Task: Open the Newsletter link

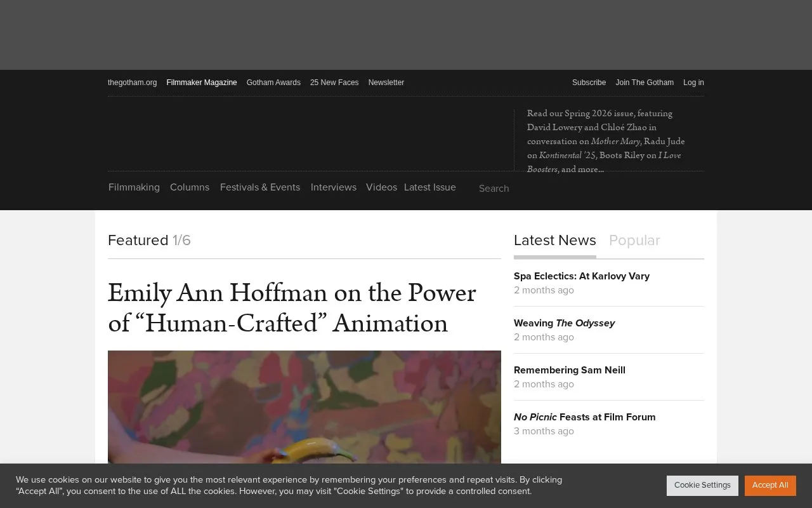Action: pos(386,83)
